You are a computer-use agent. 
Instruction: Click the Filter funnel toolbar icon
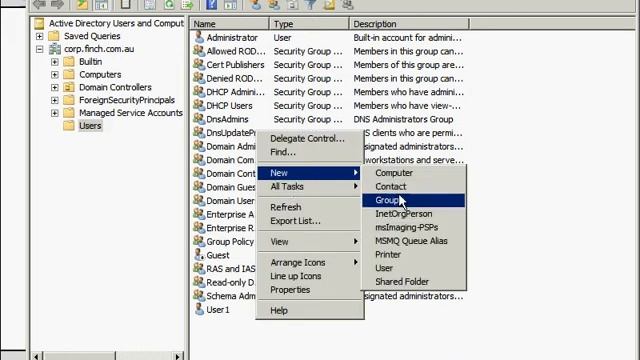pyautogui.click(x=311, y=4)
